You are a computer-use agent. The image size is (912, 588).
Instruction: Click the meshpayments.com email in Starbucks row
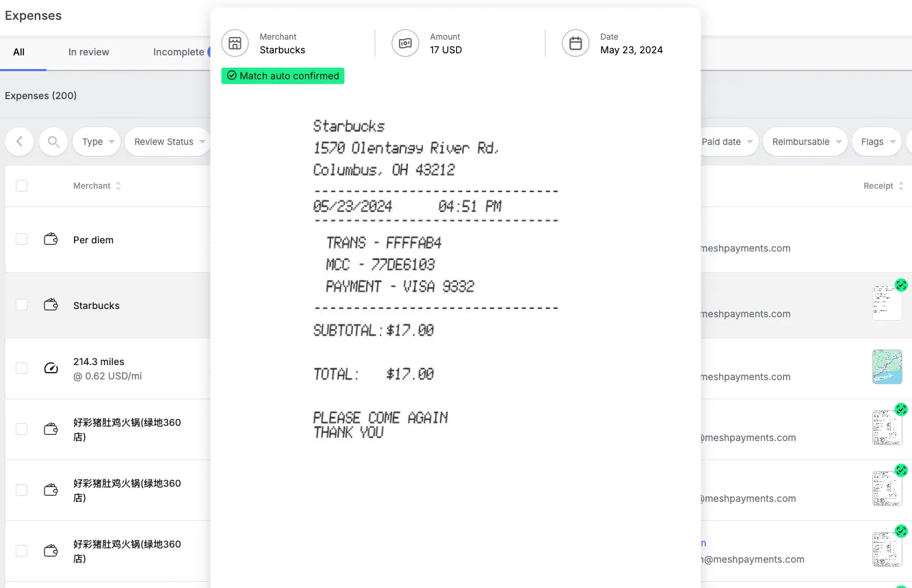click(746, 314)
